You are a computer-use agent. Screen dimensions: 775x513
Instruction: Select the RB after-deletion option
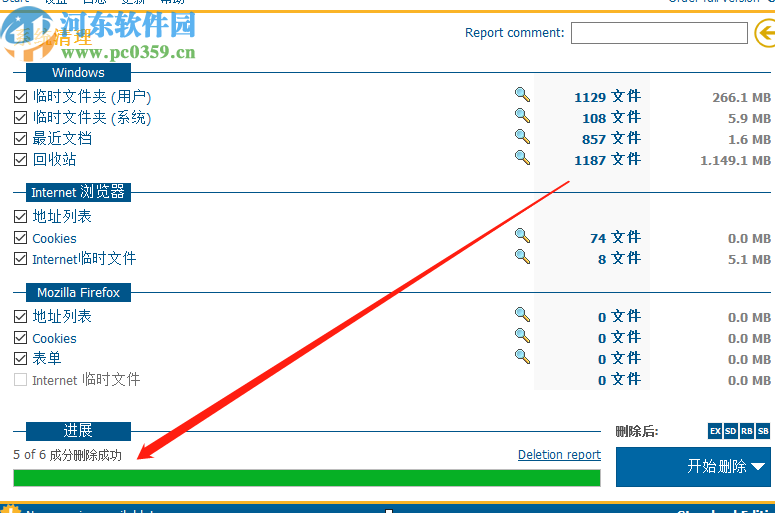pyautogui.click(x=747, y=431)
